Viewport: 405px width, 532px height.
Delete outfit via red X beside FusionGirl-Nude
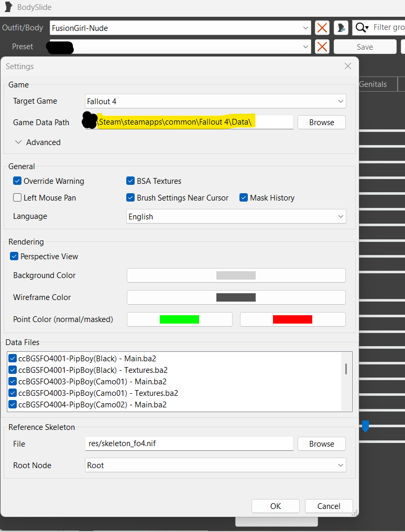[x=322, y=28]
